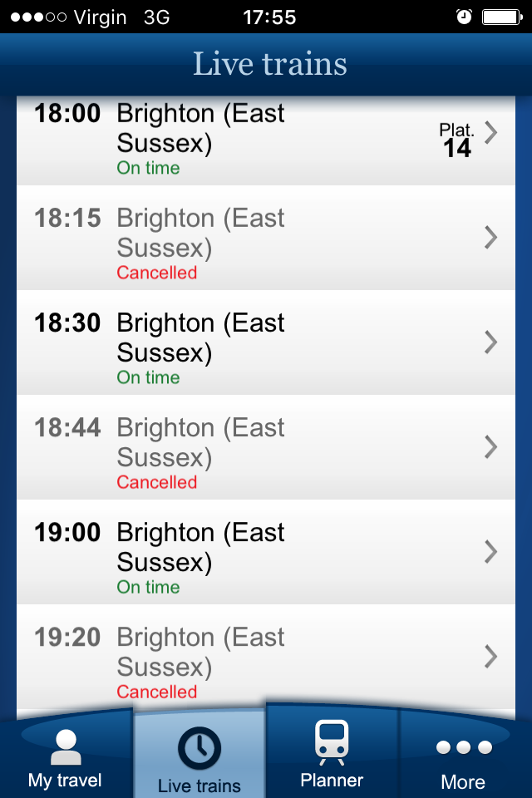The height and width of the screenshot is (798, 532).
Task: Tap the Plat. 14 platform label
Action: tap(456, 140)
